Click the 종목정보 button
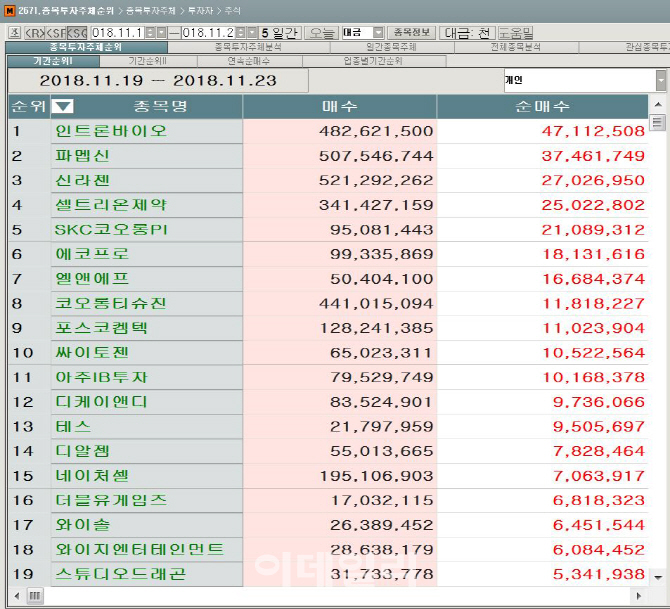 [411, 32]
